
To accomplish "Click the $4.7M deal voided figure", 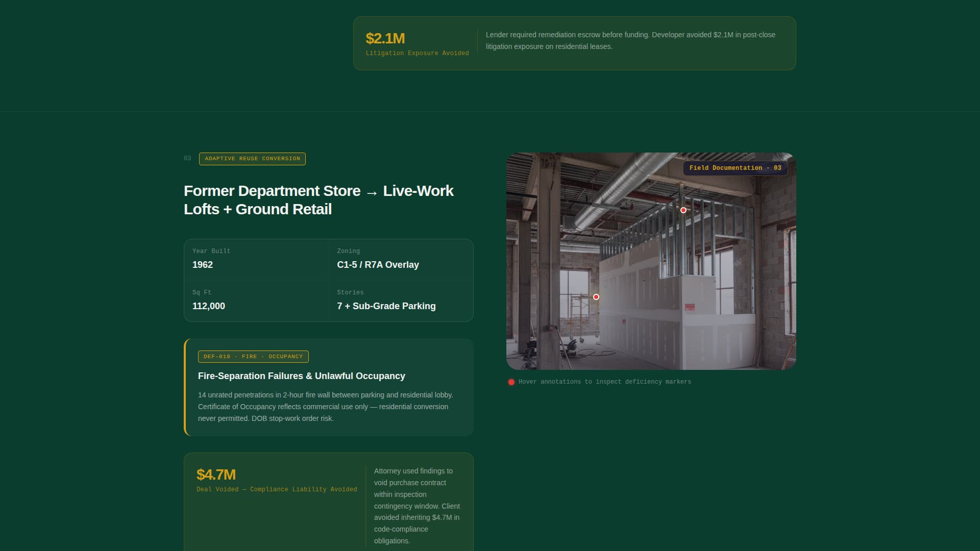I will pyautogui.click(x=216, y=474).
